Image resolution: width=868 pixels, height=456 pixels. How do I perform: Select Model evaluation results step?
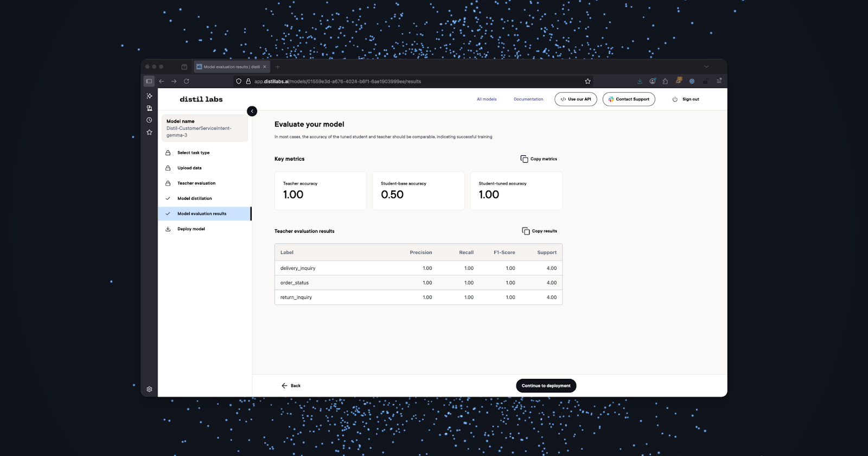[x=205, y=214]
